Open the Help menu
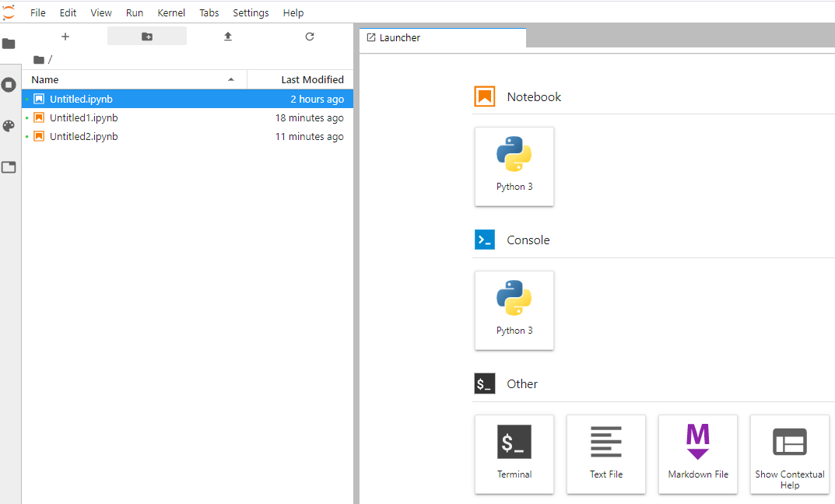This screenshot has height=504, width=835. [x=293, y=12]
